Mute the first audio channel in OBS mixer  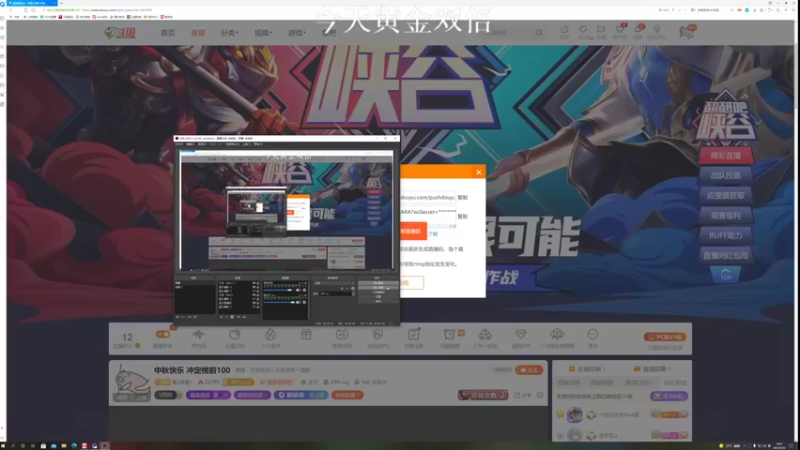tap(299, 290)
